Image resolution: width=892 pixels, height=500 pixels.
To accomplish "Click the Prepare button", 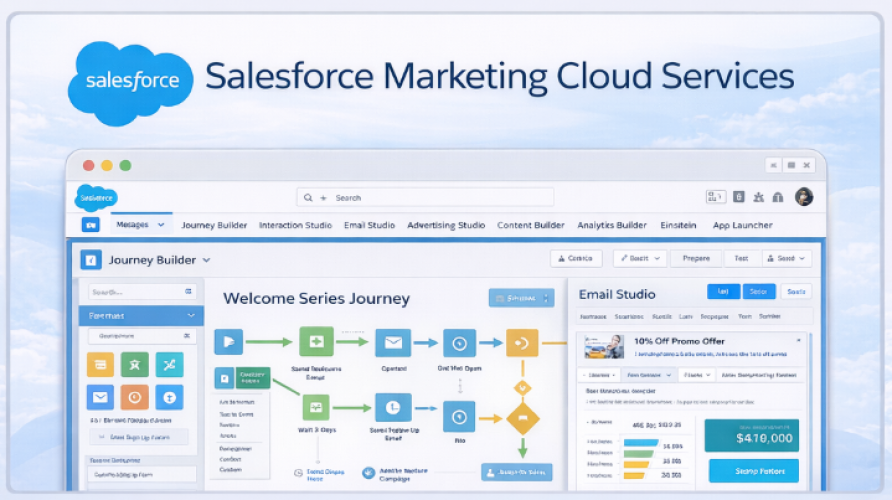I will tap(696, 258).
